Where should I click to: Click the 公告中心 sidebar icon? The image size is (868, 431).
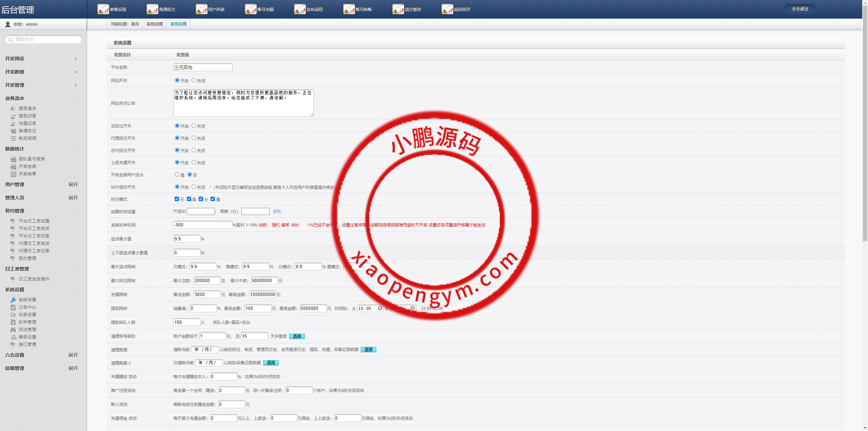13,307
